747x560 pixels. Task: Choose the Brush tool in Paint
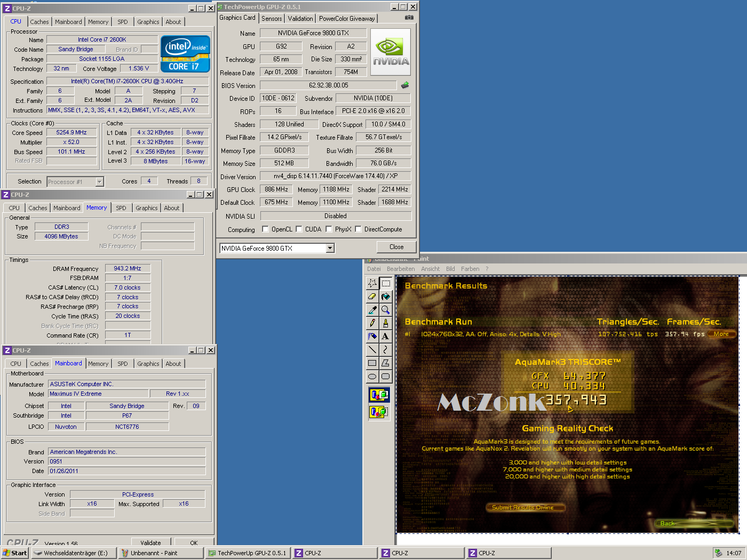coord(385,323)
